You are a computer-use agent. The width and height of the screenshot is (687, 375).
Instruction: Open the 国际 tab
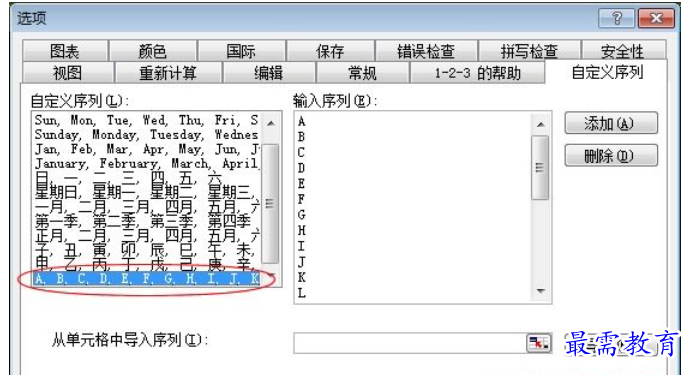(x=241, y=51)
